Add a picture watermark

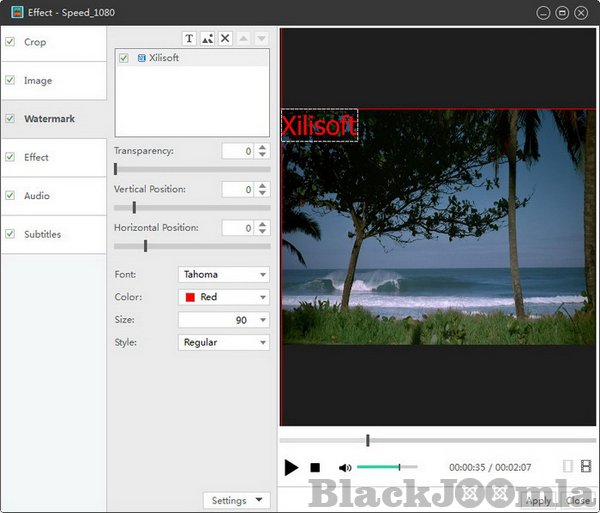pyautogui.click(x=207, y=38)
